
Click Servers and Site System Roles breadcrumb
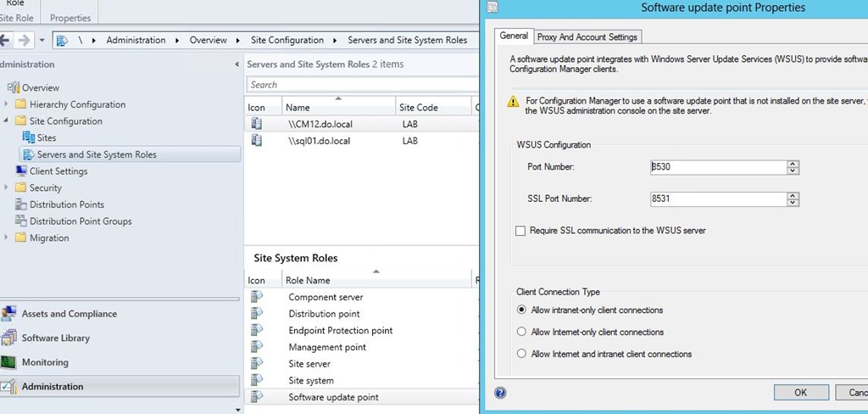click(408, 40)
